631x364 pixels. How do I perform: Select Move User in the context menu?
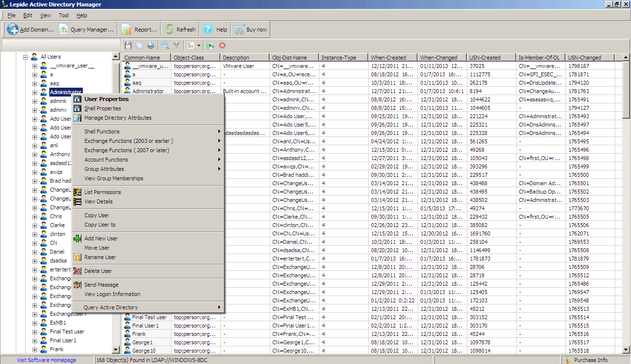click(x=147, y=248)
